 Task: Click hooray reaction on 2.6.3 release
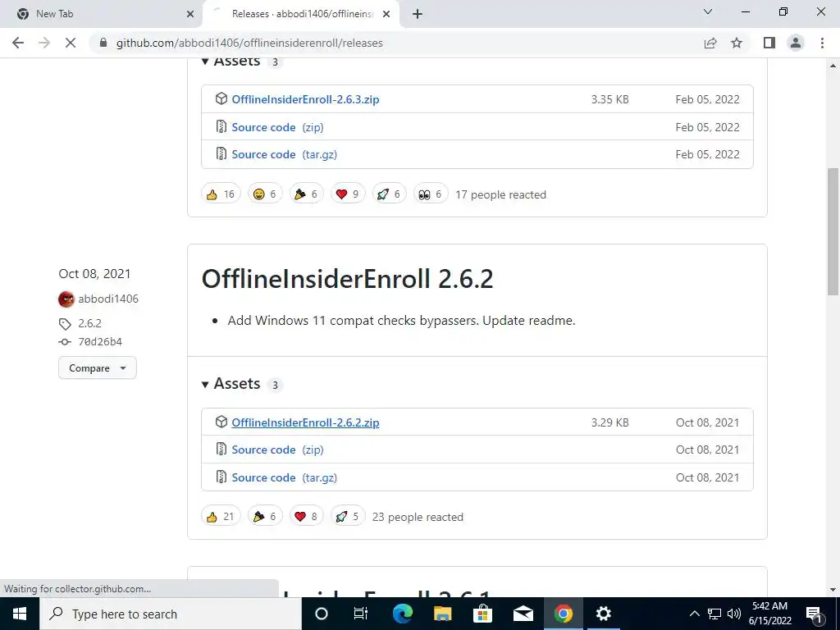pyautogui.click(x=306, y=194)
